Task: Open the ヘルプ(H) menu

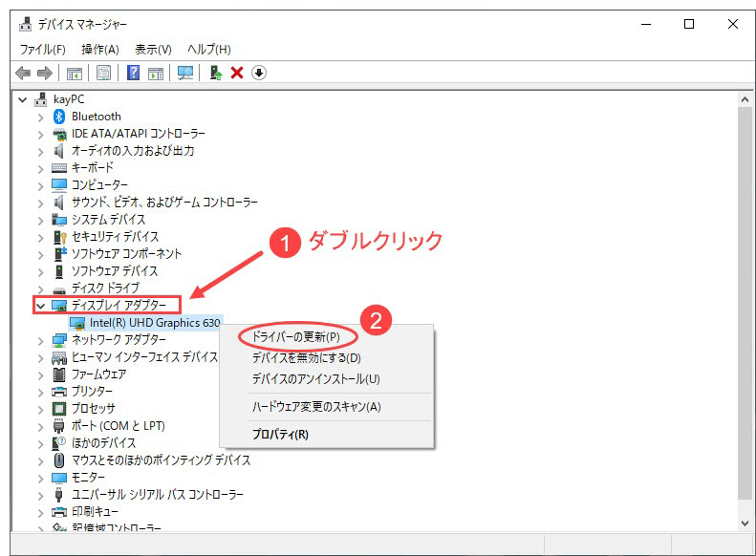Action: pyautogui.click(x=208, y=49)
